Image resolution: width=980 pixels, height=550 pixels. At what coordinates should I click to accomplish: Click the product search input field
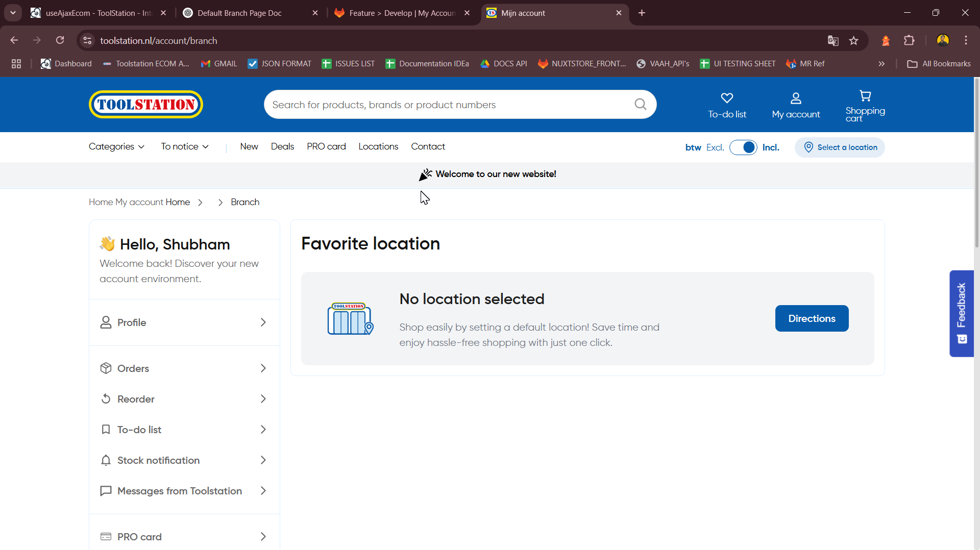tap(449, 105)
